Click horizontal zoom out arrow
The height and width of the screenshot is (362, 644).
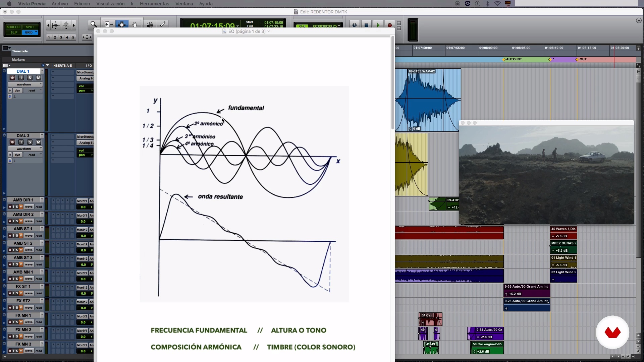48,25
